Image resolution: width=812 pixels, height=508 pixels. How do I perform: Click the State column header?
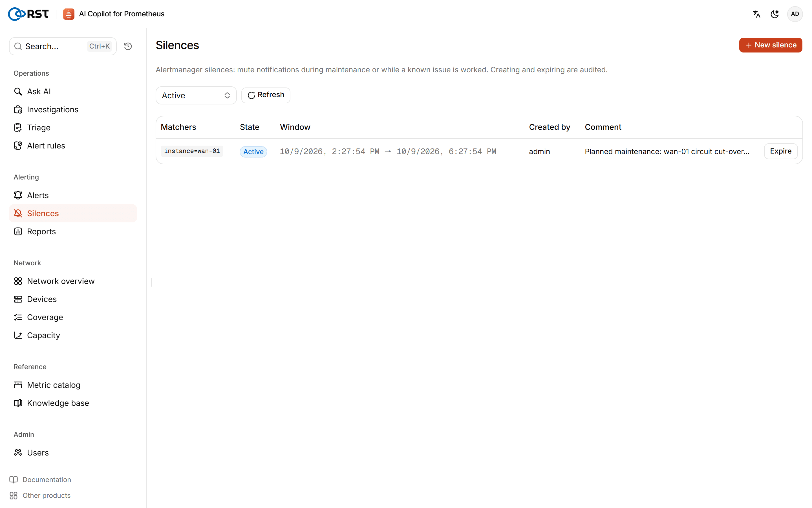coord(249,127)
